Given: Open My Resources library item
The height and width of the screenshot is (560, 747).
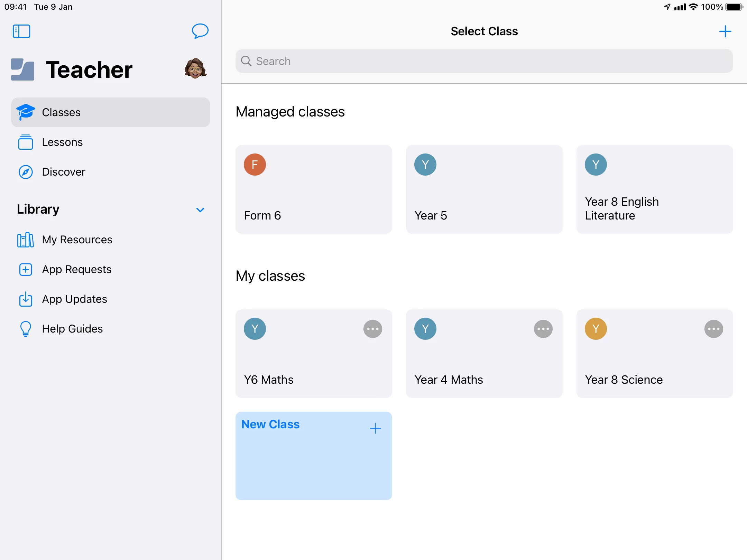Looking at the screenshot, I should tap(77, 240).
